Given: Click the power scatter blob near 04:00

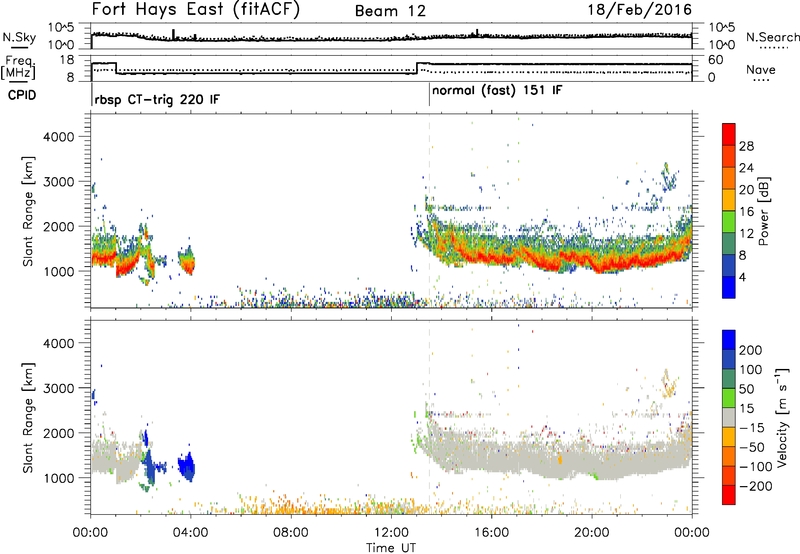Looking at the screenshot, I should [x=187, y=260].
